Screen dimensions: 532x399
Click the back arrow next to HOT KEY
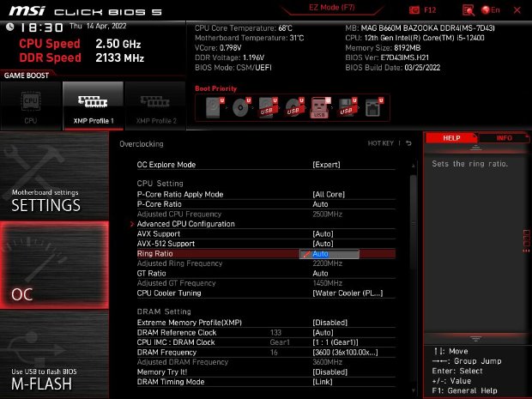point(408,143)
